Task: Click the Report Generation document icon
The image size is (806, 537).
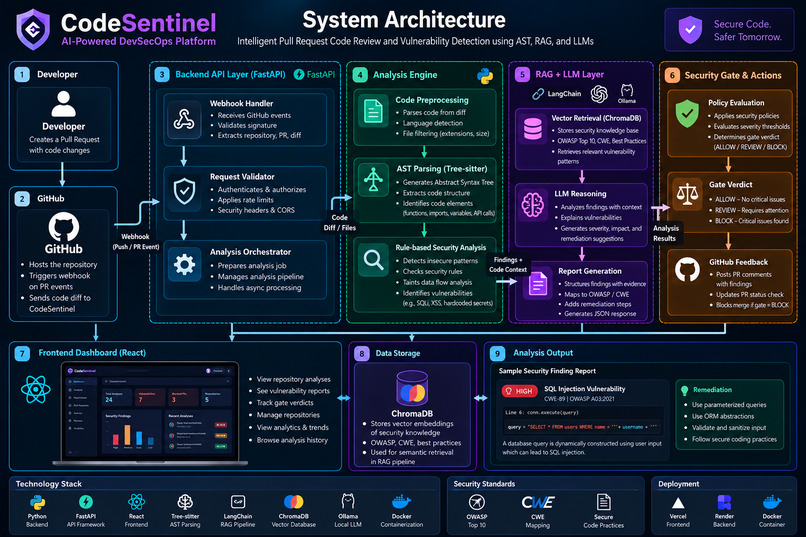Action: coord(538,284)
